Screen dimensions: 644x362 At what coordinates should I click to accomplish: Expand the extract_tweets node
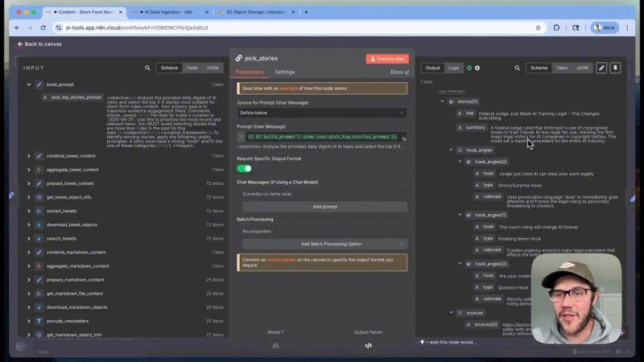[x=29, y=211]
